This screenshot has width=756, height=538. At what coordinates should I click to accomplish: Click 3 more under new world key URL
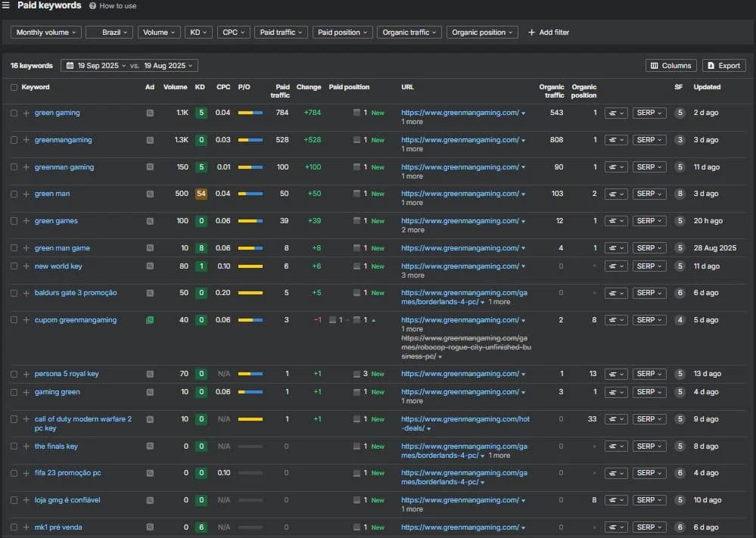coord(412,275)
